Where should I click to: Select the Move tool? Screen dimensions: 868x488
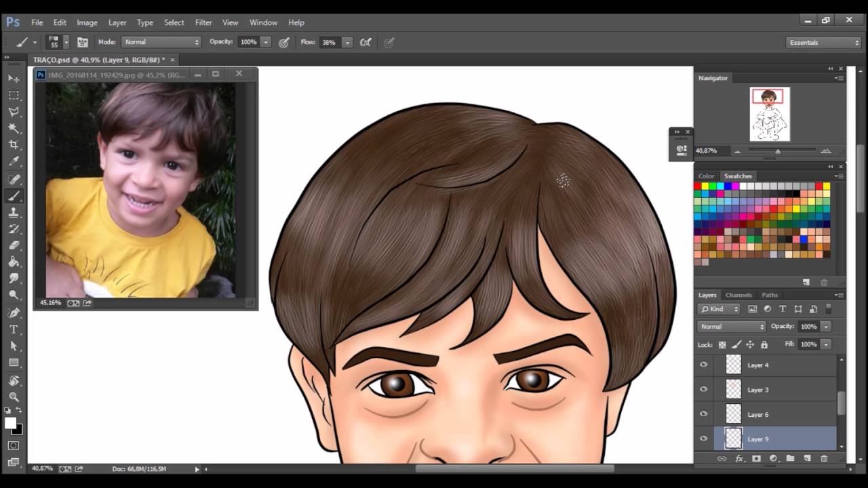coord(14,79)
